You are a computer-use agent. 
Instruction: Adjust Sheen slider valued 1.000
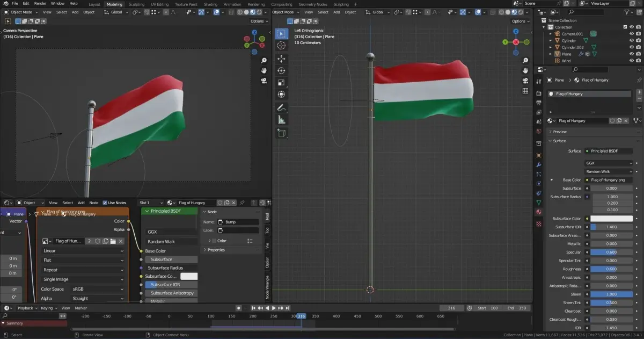(x=611, y=294)
